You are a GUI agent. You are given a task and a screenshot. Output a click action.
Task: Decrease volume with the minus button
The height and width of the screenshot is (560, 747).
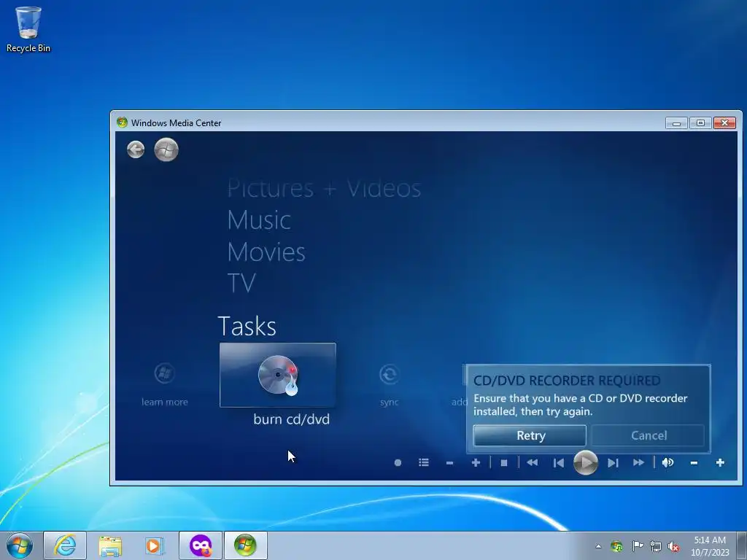coord(694,462)
